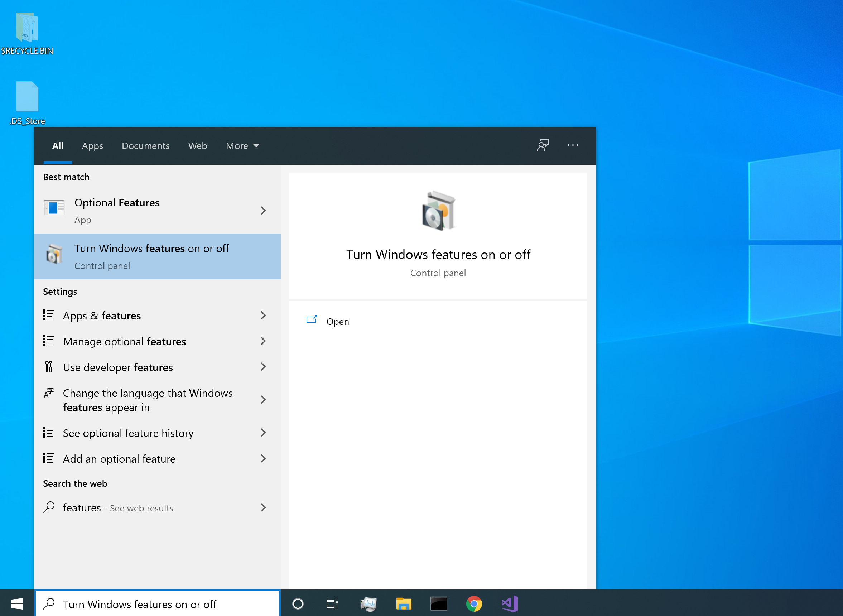
Task: Switch to the Apps search tab
Action: coord(92,146)
